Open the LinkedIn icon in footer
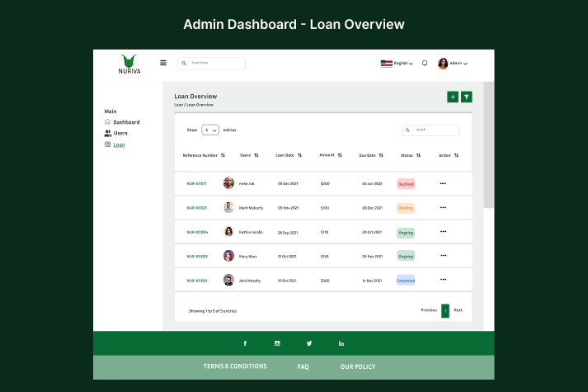Viewport: 588px width, 392px height. [x=341, y=343]
